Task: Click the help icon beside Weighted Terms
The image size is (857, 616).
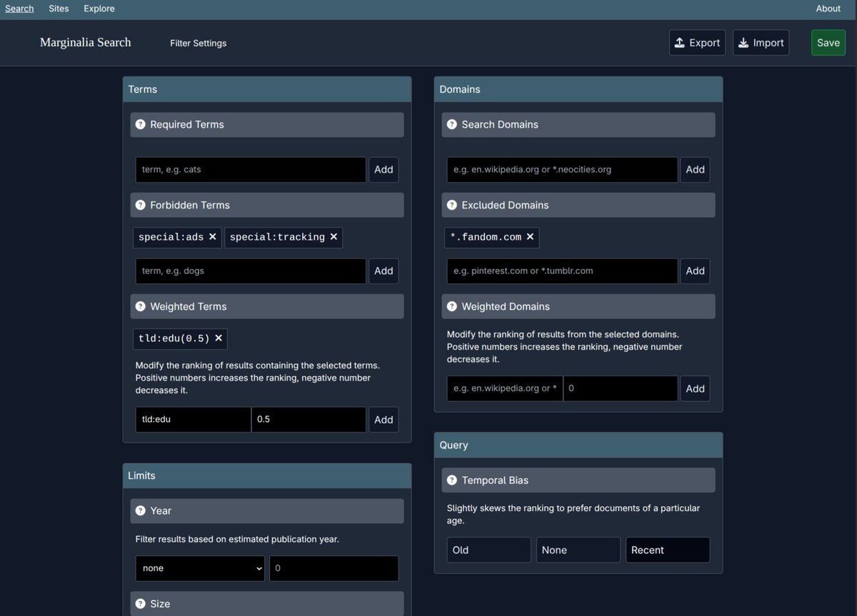Action: click(x=141, y=306)
